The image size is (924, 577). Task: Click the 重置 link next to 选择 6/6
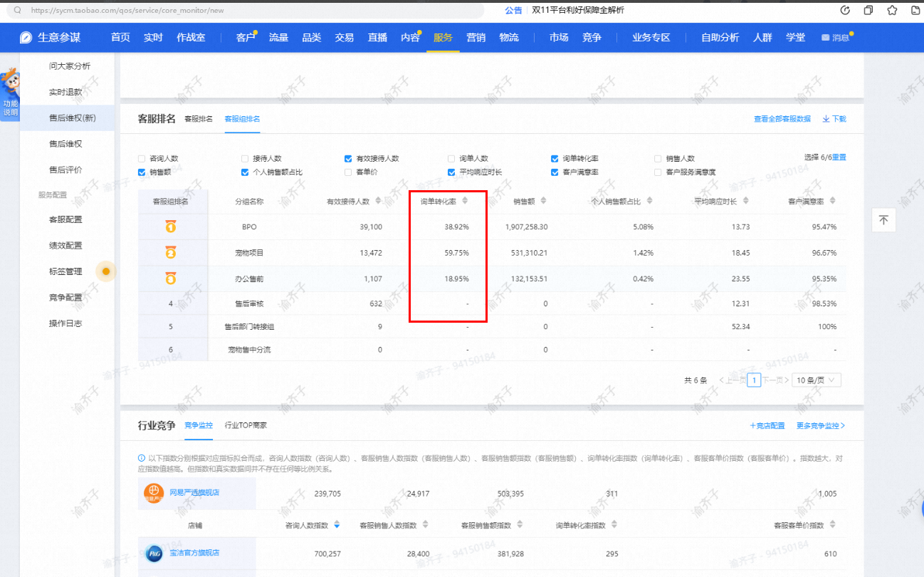click(x=839, y=157)
